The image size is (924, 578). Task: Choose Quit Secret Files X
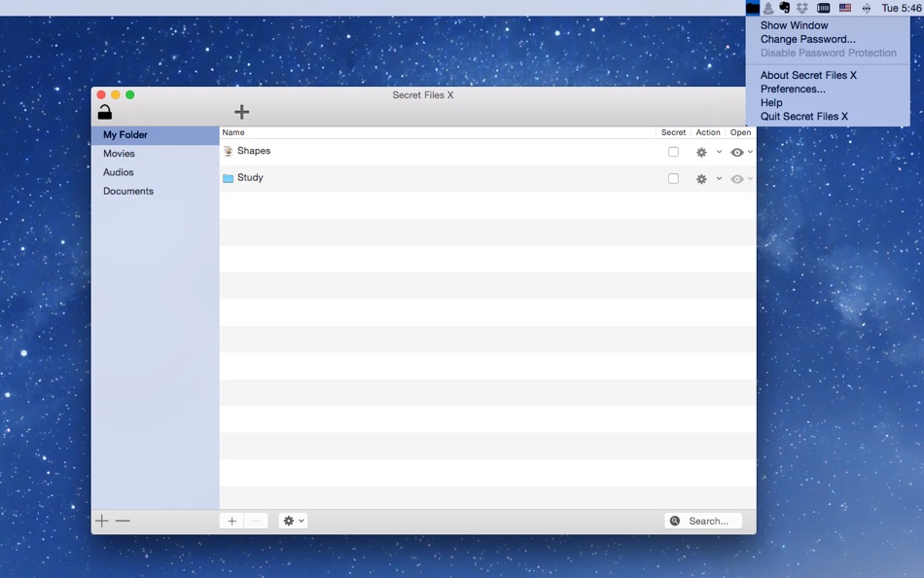coord(803,116)
